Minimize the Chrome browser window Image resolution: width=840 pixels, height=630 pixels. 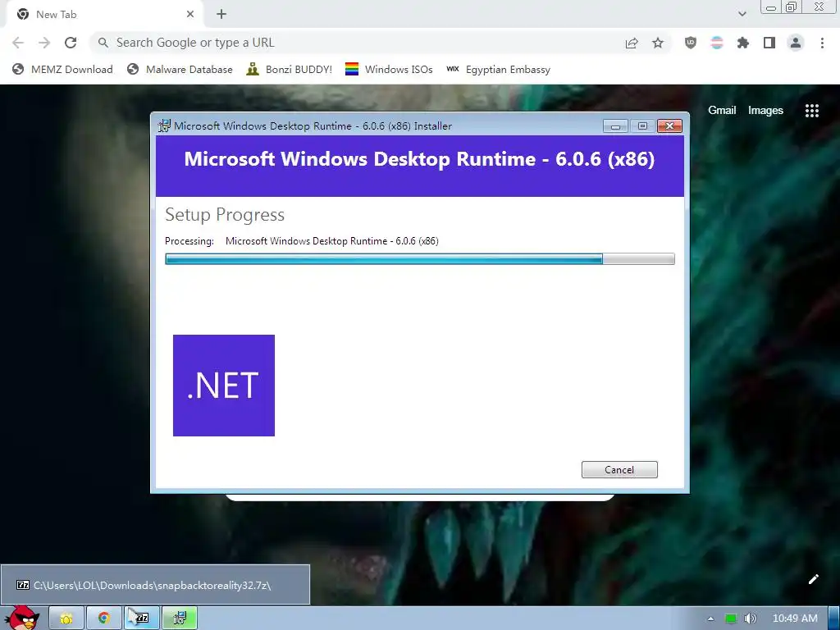tap(771, 7)
